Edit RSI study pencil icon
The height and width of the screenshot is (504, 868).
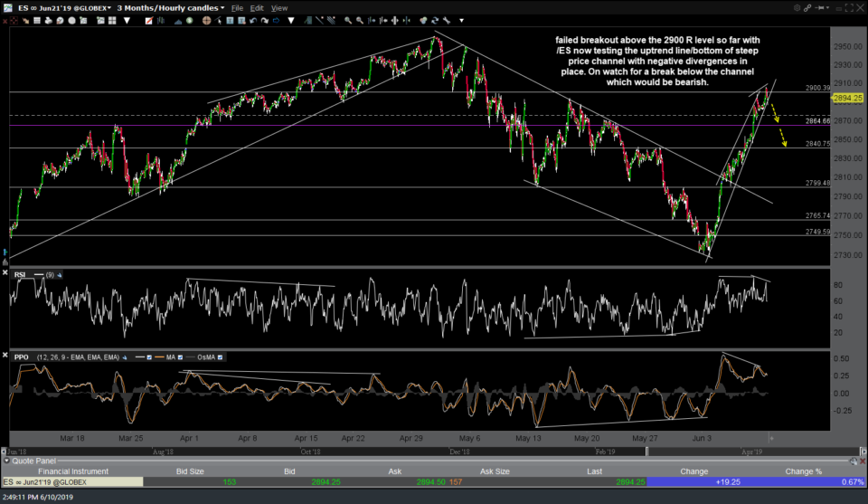pyautogui.click(x=60, y=275)
